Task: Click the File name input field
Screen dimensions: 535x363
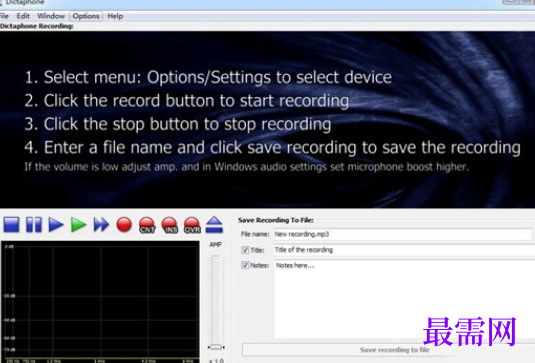Action: [x=403, y=234]
